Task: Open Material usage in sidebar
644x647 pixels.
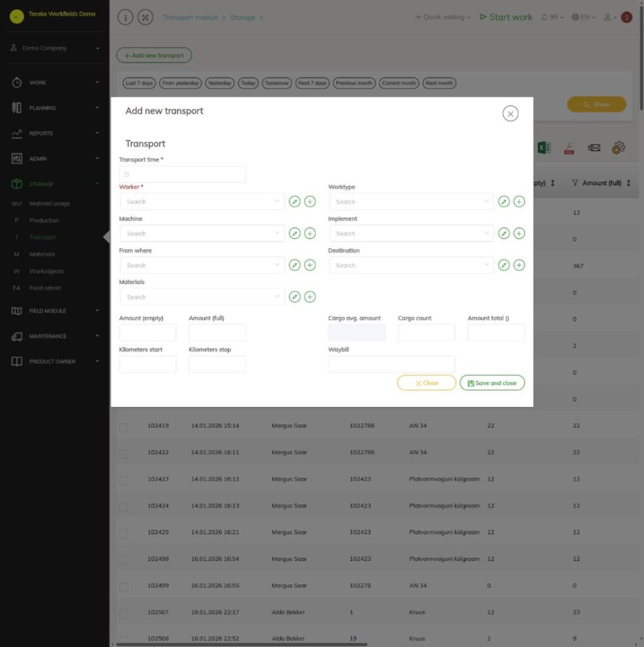Action: coord(49,203)
